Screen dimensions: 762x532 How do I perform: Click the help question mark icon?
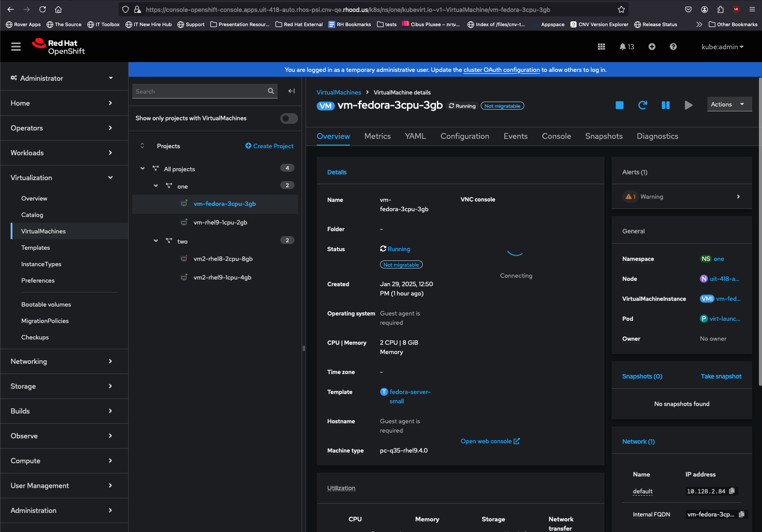pos(673,47)
